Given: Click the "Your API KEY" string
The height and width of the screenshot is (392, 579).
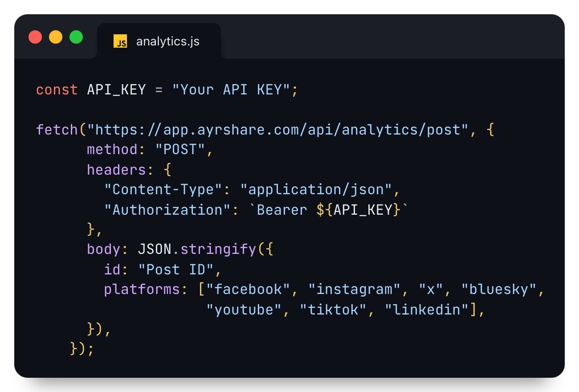Looking at the screenshot, I should (x=231, y=90).
